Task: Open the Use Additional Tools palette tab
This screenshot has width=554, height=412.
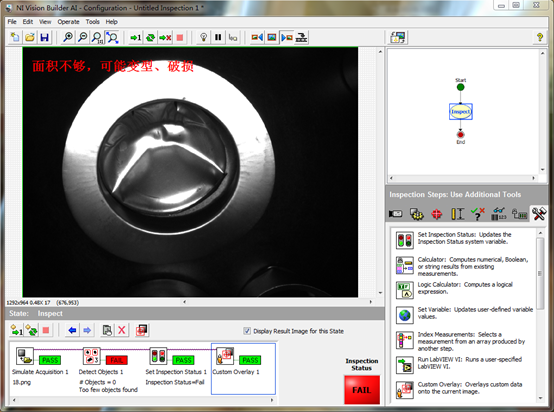Action: [x=538, y=214]
